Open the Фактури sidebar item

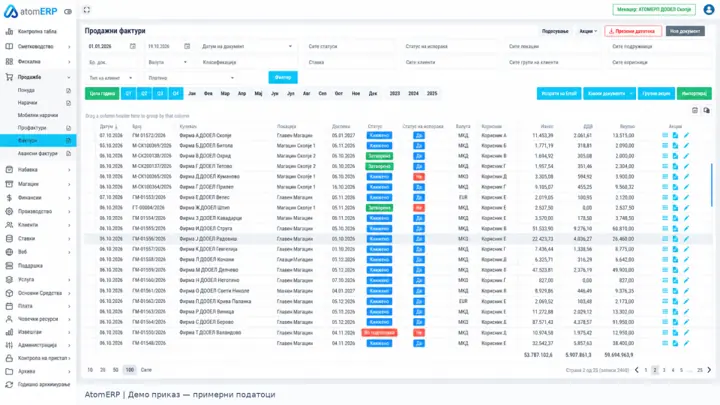[x=38, y=141]
